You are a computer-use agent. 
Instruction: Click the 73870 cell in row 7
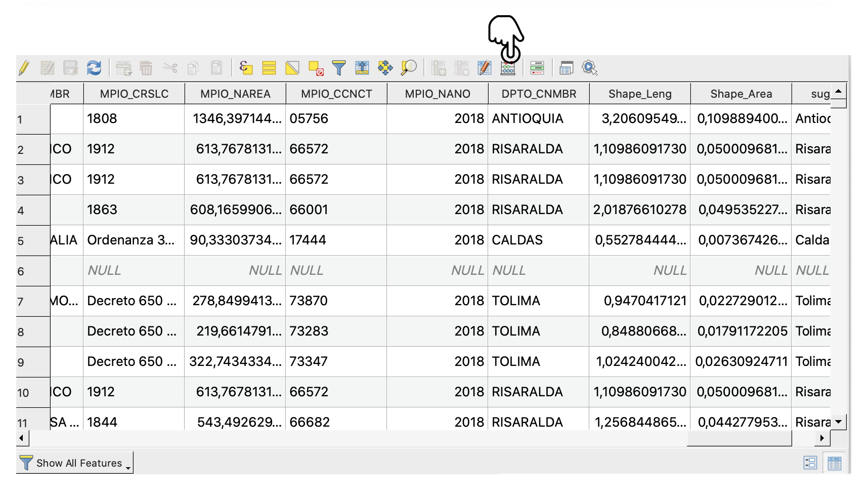[x=336, y=301]
